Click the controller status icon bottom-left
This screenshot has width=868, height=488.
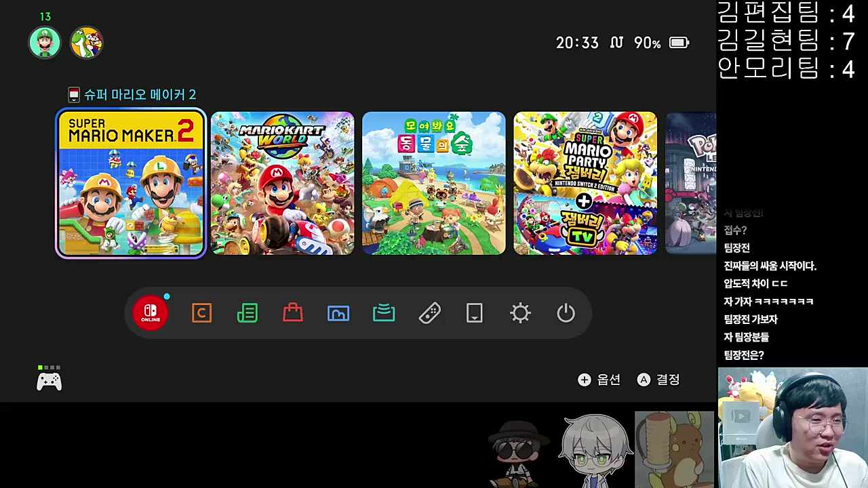tap(49, 381)
